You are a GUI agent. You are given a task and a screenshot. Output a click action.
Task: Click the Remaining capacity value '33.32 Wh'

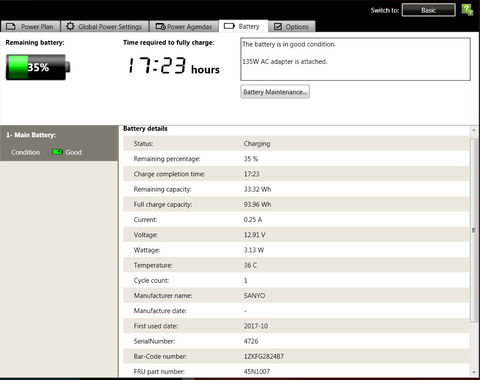click(257, 189)
